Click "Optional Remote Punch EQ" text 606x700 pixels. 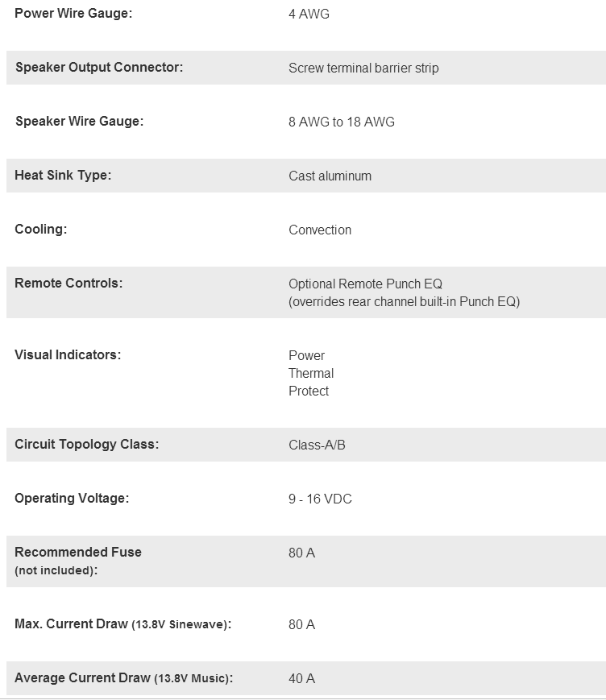point(365,284)
